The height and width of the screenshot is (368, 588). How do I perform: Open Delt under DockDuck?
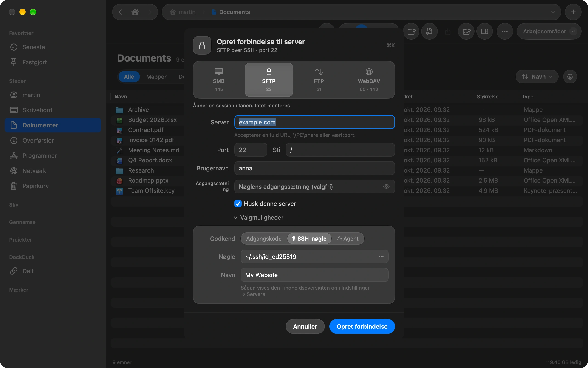[x=53, y=271]
